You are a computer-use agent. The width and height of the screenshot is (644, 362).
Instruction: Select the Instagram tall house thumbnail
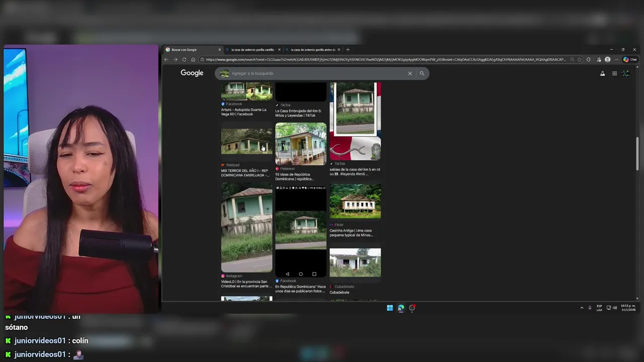(247, 227)
